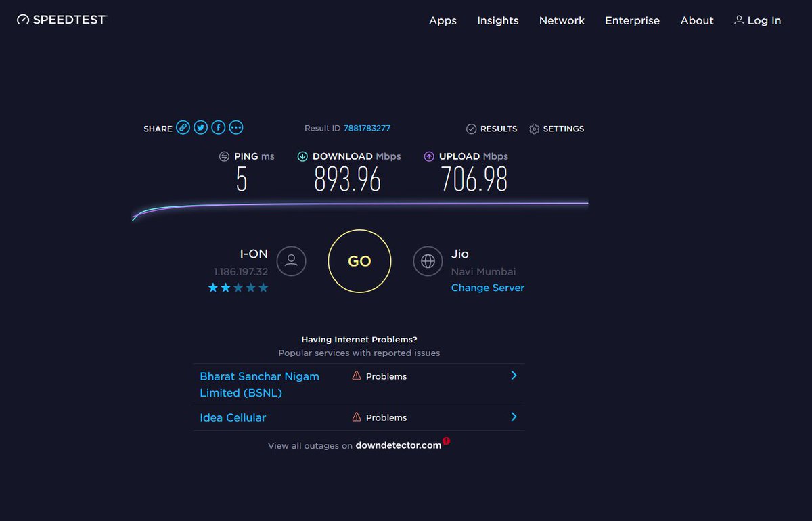Open Network section from the navigation bar
The image size is (812, 521).
[x=562, y=20]
